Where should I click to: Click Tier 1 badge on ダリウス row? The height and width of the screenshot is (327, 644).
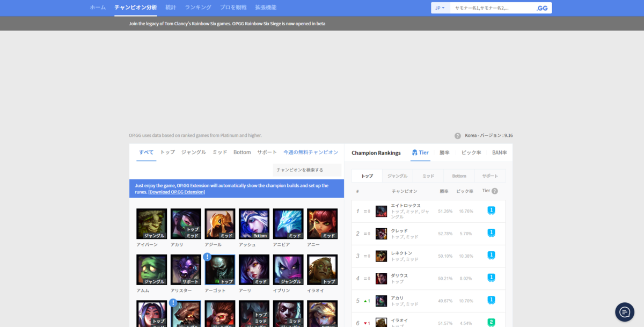pos(491,278)
